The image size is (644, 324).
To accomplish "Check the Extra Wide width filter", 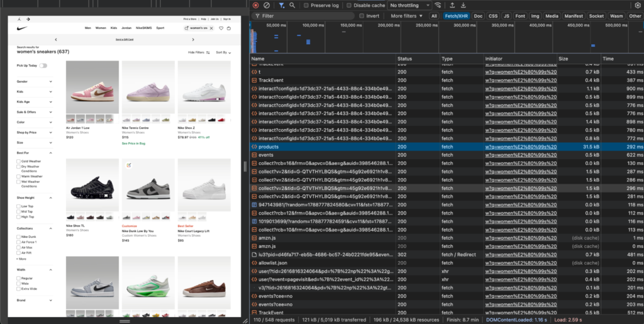I will pos(18,289).
